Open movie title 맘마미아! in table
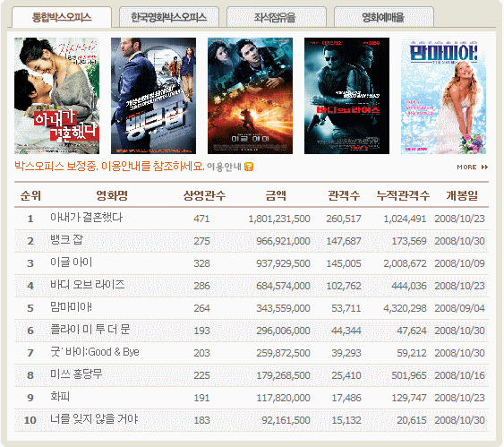504x447 pixels. (71, 307)
